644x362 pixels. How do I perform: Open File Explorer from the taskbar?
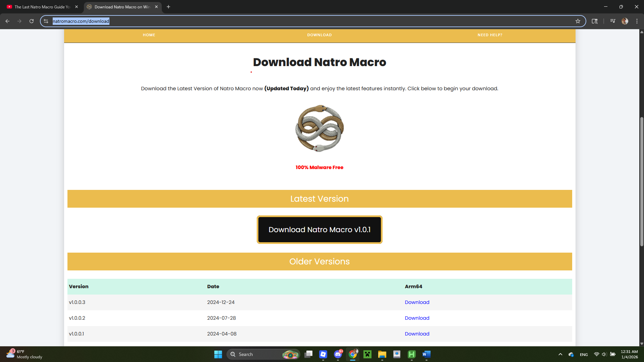(382, 354)
